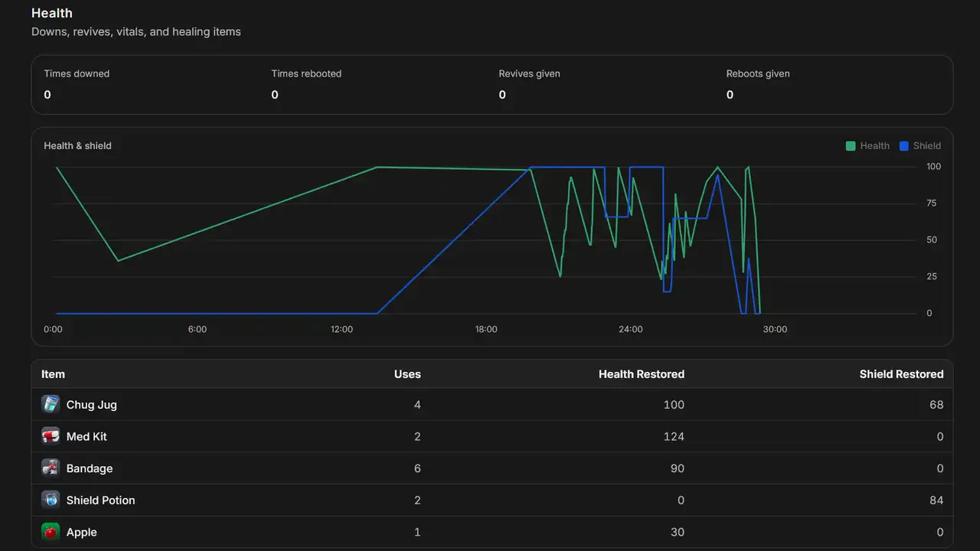Click Med Kit health restored value 124
980x551 pixels.
click(674, 436)
